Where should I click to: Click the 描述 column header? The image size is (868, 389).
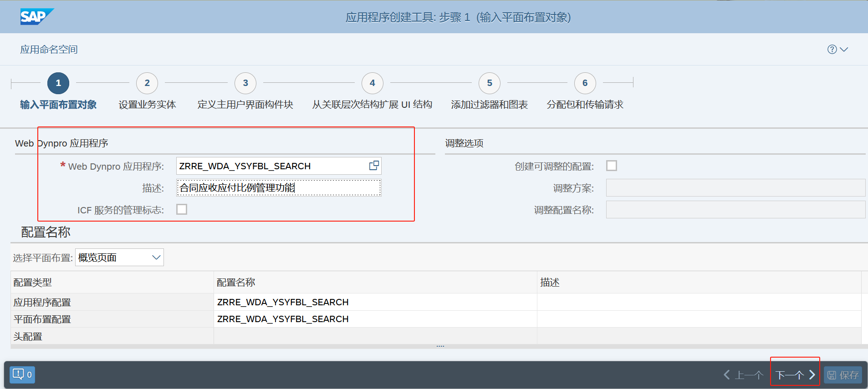click(x=699, y=283)
